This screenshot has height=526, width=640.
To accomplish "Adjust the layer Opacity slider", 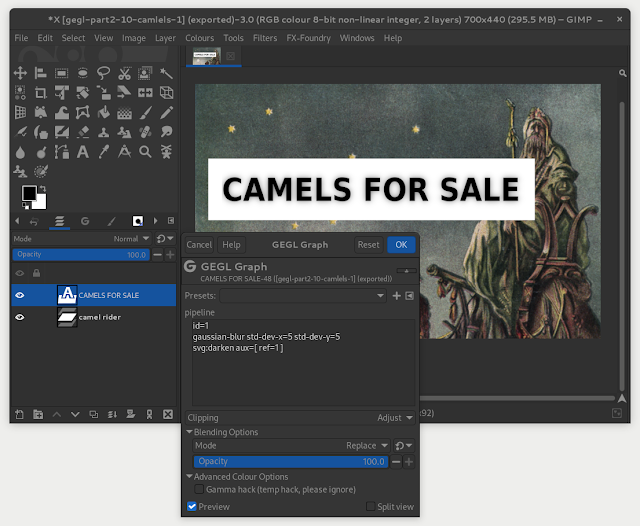I will click(81, 255).
